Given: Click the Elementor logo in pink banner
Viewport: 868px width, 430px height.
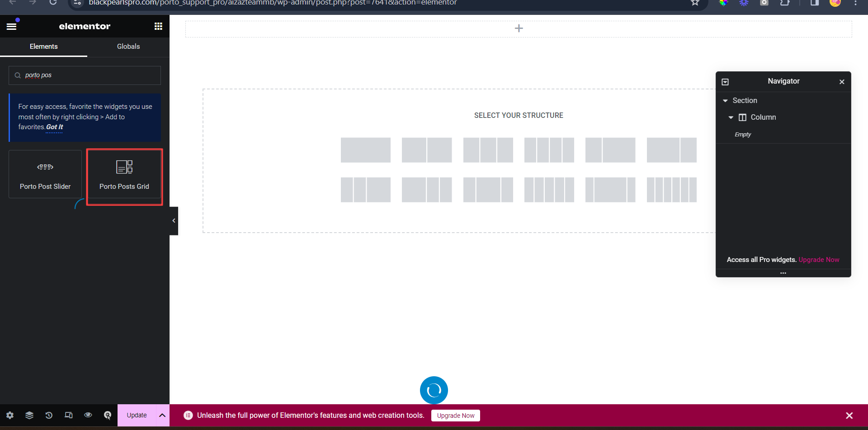Looking at the screenshot, I should click(188, 416).
